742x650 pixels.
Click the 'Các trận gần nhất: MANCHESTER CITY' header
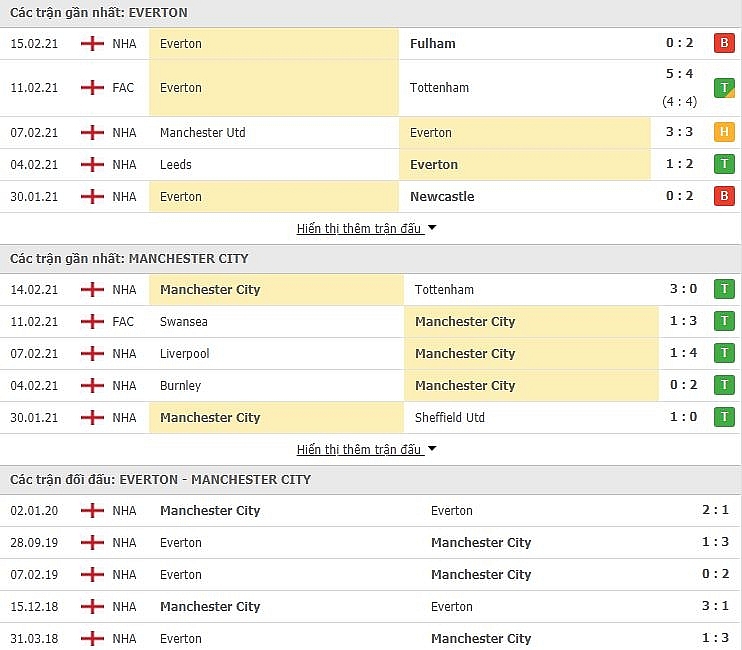129,259
